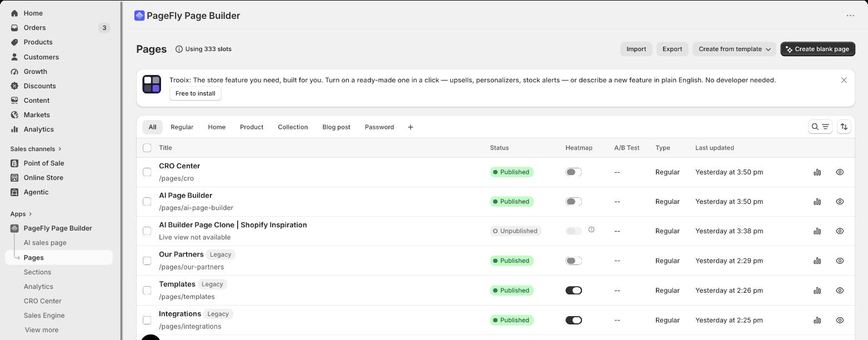Viewport: 868px width, 340px height.
Task: Open the Point of Sale channel
Action: click(44, 163)
